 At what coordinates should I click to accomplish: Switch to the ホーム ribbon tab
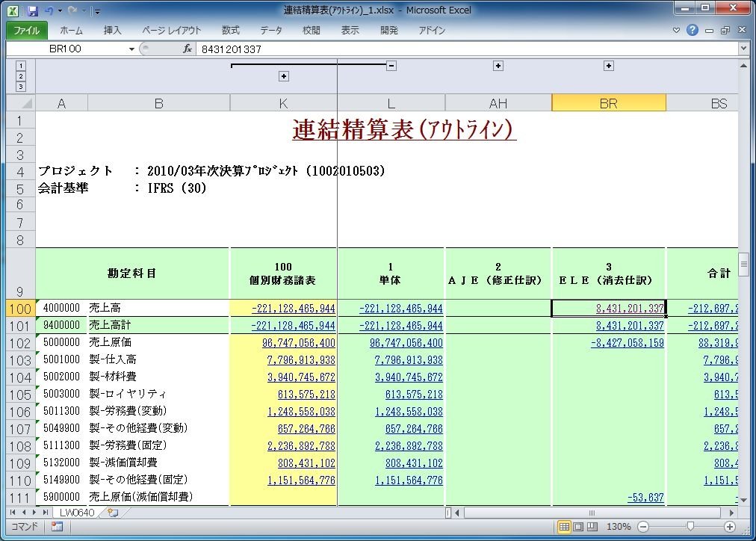click(72, 31)
